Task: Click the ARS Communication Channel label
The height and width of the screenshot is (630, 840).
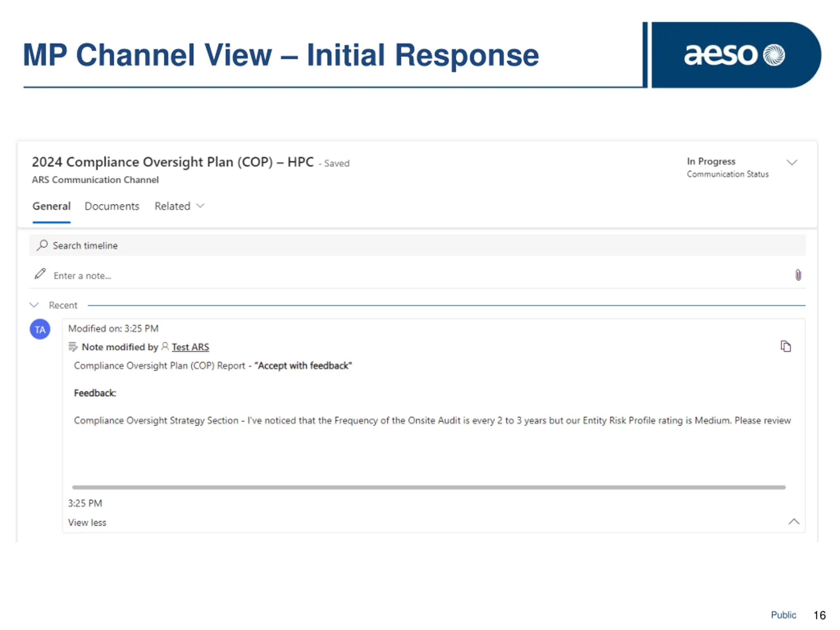Action: coord(95,179)
